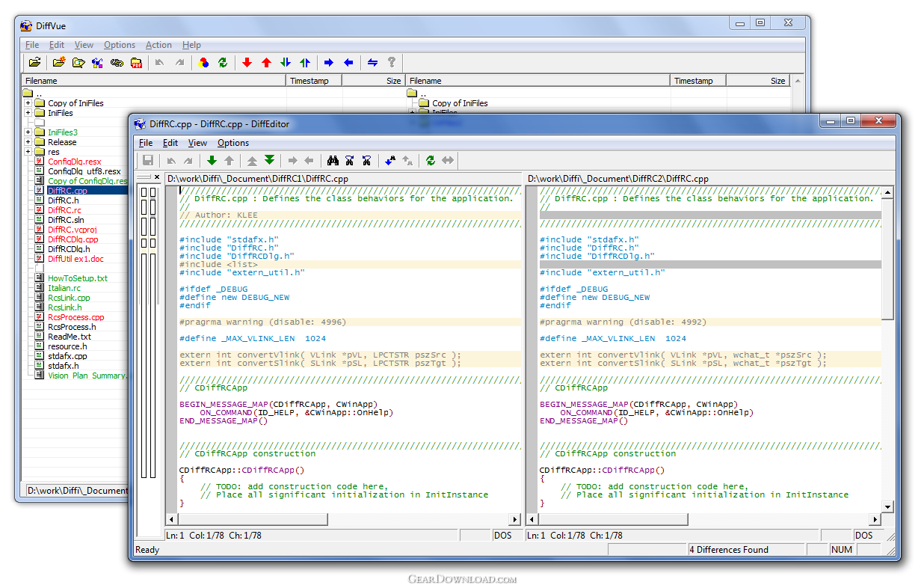Click the blue right arrow in DiffVue toolbar
Viewport: 924px width, 585px height.
pos(329,63)
